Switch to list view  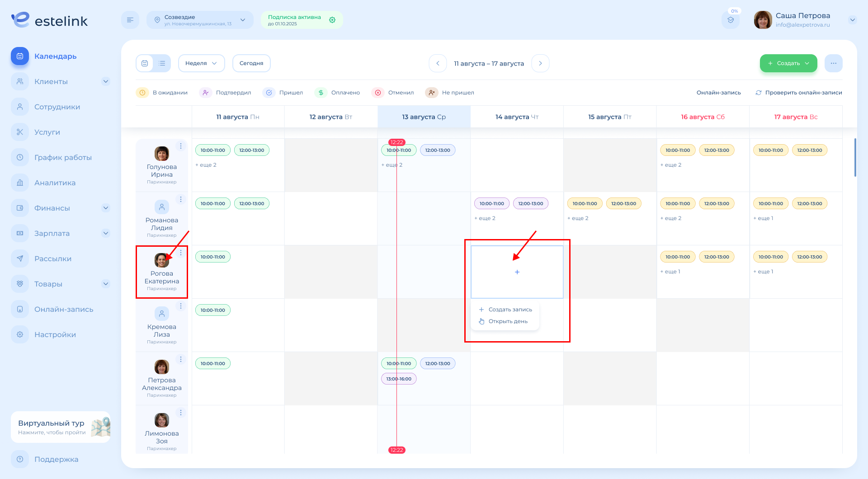pyautogui.click(x=162, y=63)
